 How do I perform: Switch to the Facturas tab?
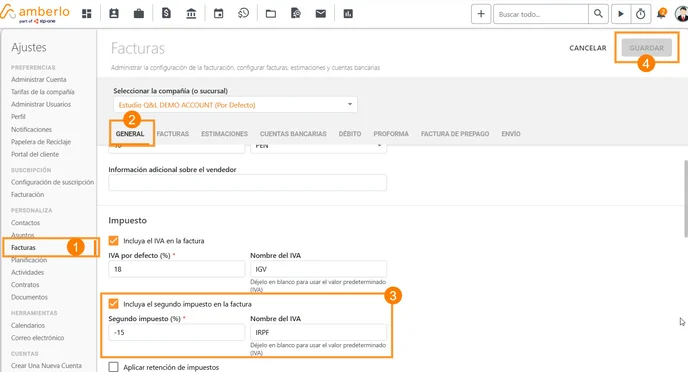pos(173,134)
